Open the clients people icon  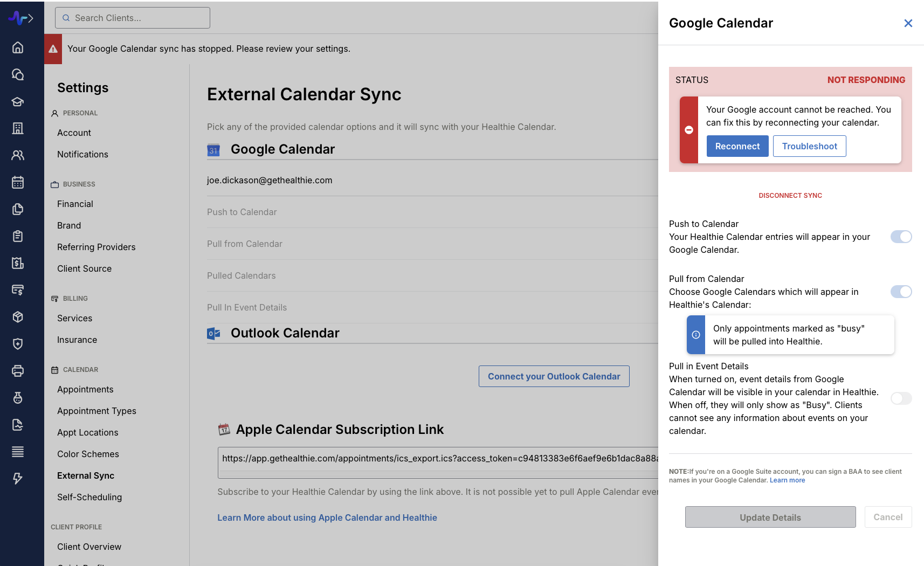(18, 155)
